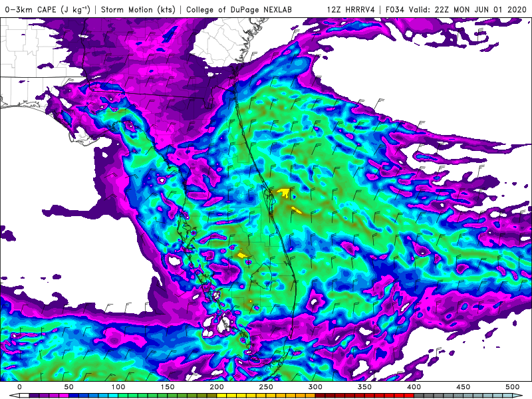Click the '0-3km CAPE (J kg⁻¹)' title text
The width and height of the screenshot is (532, 399).
point(47,9)
